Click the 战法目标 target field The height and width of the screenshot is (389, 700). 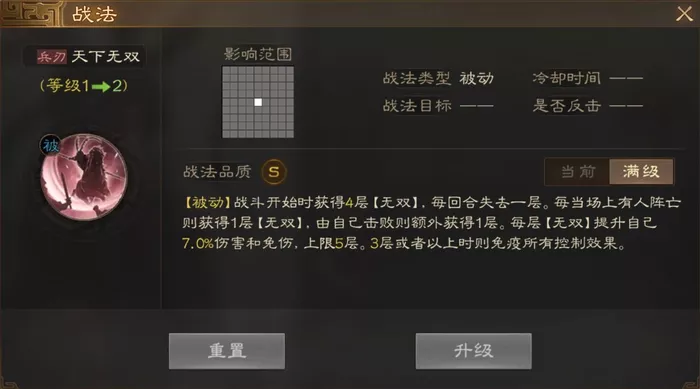click(438, 106)
